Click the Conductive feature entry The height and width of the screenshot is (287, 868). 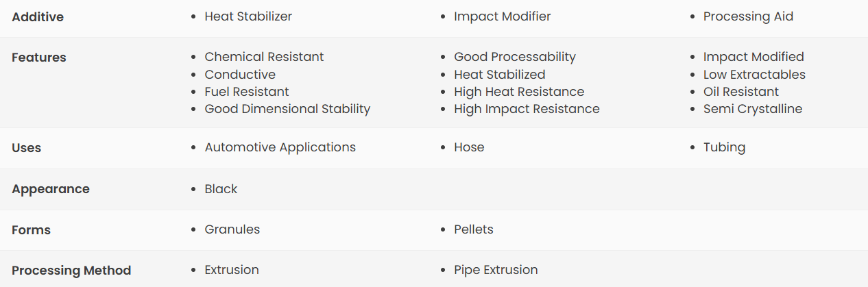[x=240, y=75]
